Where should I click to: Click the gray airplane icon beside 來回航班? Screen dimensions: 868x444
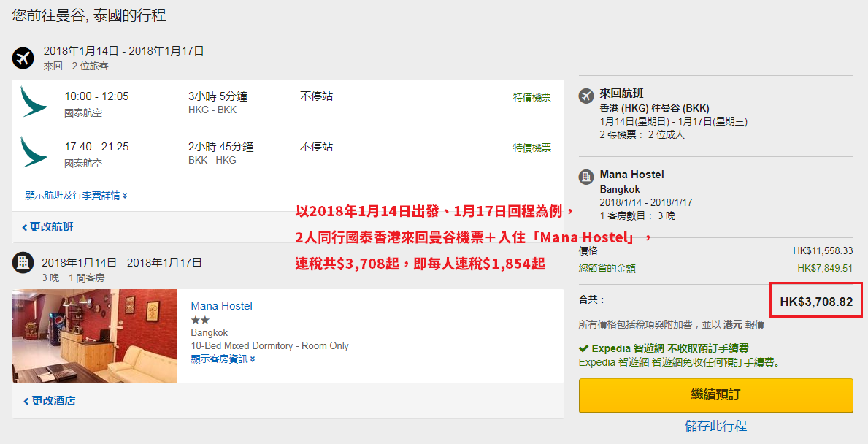tap(586, 96)
